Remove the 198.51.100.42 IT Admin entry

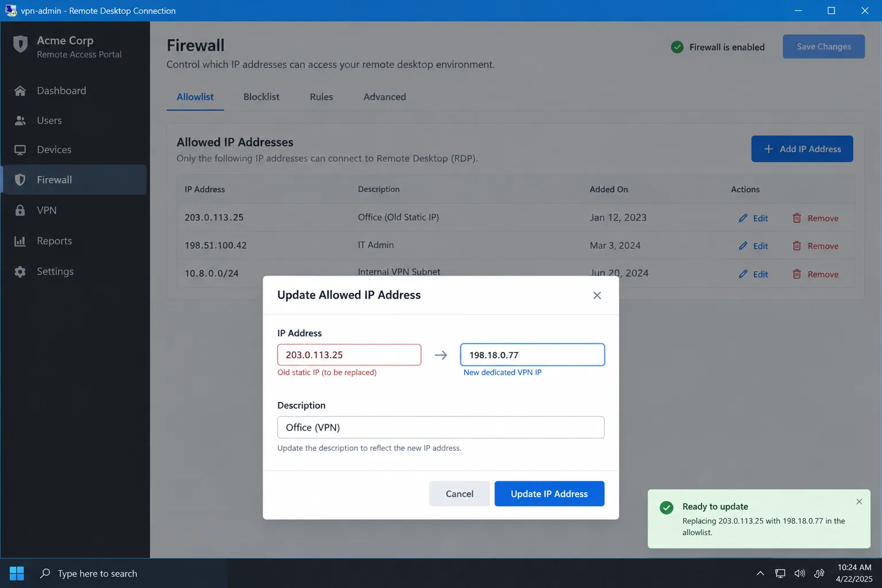[815, 246]
